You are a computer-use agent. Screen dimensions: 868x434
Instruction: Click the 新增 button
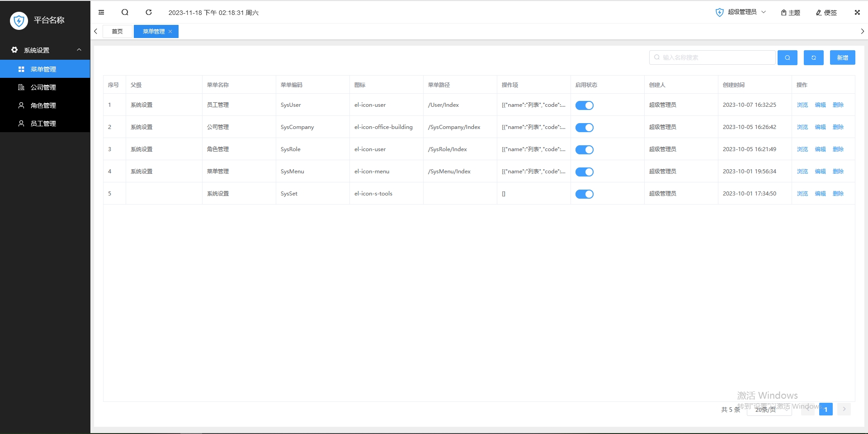pos(842,57)
